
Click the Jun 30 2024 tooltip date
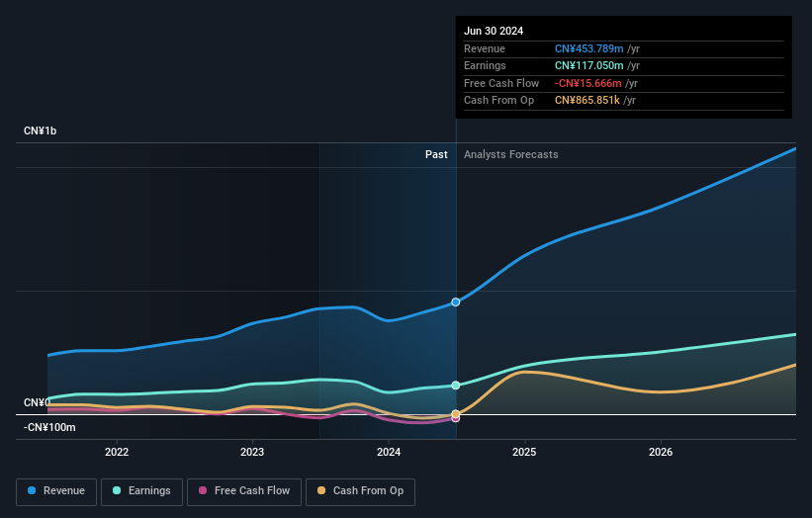click(494, 31)
